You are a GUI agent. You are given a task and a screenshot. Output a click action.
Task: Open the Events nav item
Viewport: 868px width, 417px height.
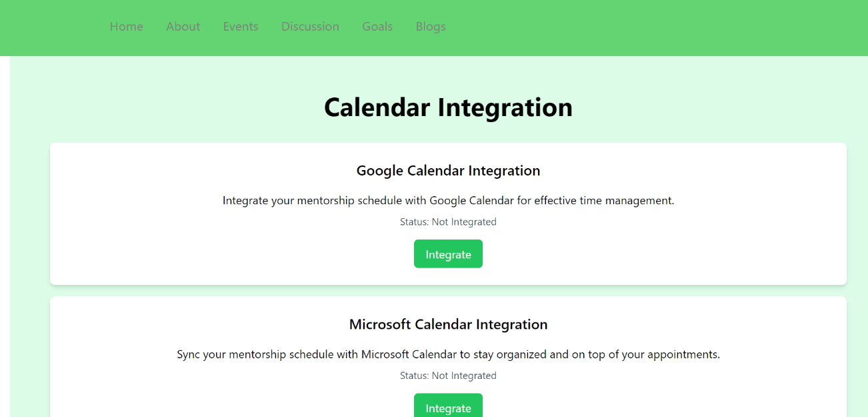point(241,27)
